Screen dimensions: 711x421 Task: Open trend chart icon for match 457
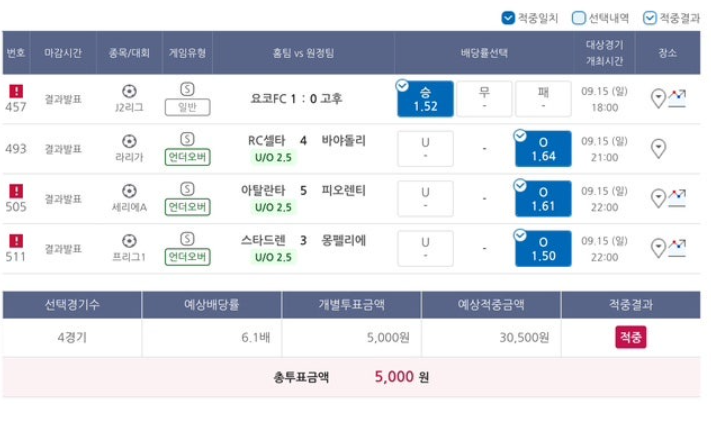677,98
